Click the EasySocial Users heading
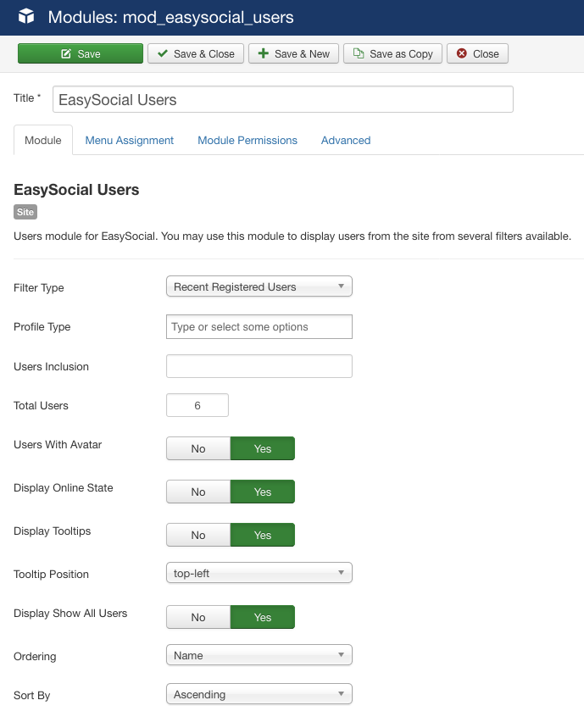The image size is (584, 728). (x=76, y=190)
